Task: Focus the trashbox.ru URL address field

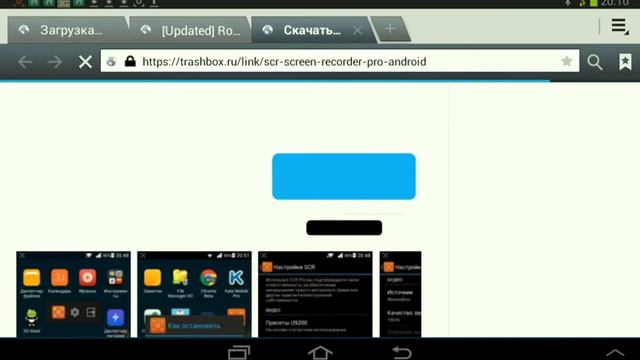Action: [340, 61]
